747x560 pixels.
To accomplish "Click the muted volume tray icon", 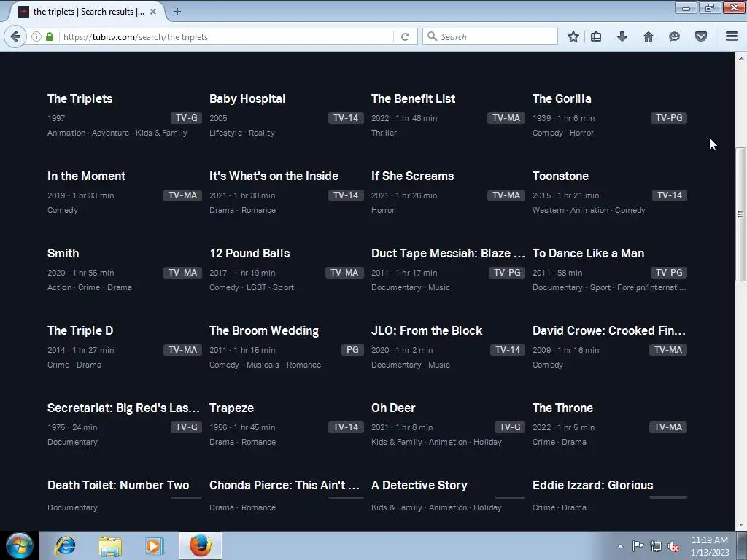I will pyautogui.click(x=673, y=546).
